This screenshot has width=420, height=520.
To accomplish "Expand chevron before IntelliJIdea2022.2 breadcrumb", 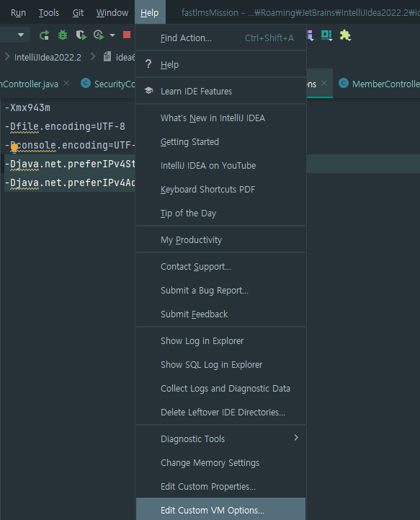I will (x=7, y=57).
